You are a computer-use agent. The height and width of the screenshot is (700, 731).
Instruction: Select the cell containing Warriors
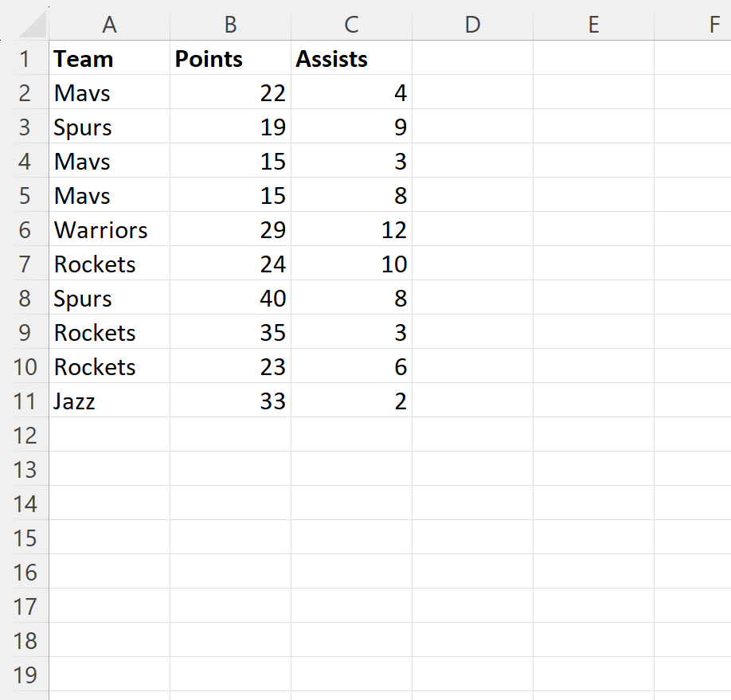[109, 229]
